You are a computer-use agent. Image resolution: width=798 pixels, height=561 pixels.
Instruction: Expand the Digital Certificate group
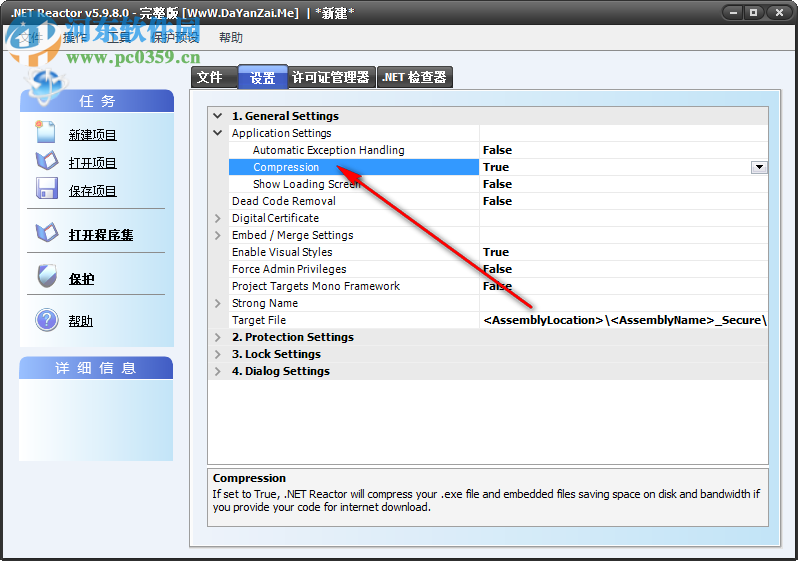click(218, 218)
